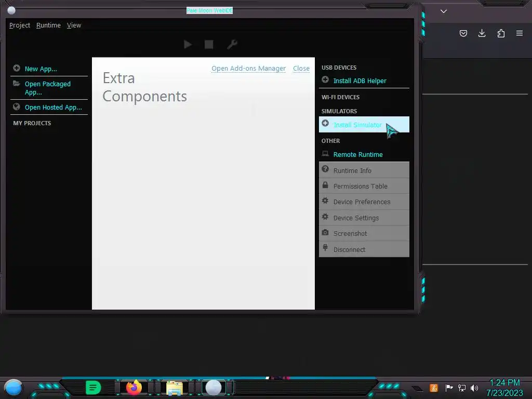Click the WI-FI DEVICES heading

340,97
